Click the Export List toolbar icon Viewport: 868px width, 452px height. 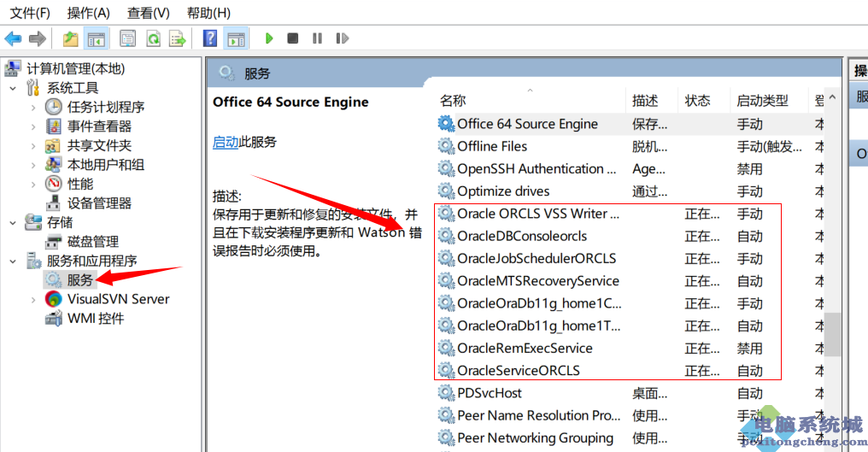point(178,38)
